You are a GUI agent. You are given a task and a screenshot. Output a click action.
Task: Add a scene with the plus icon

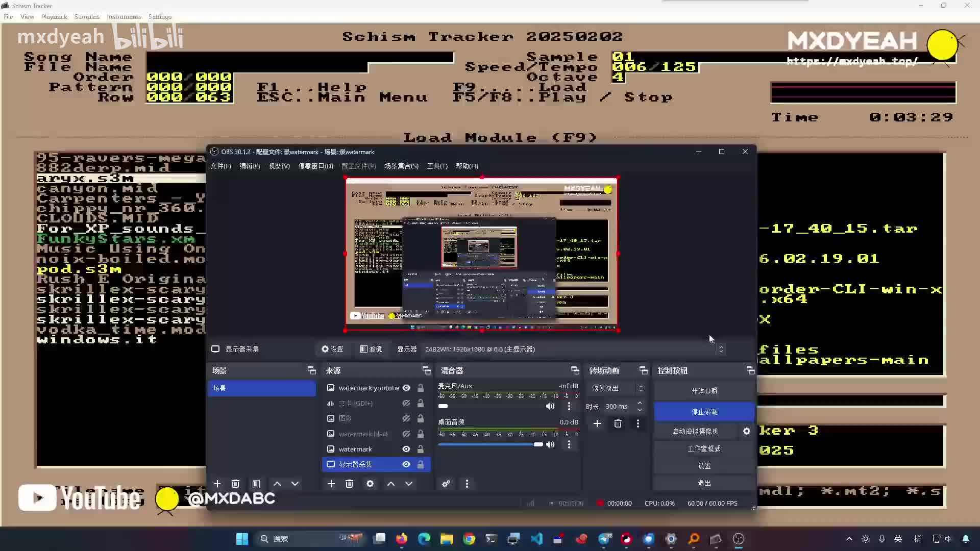217,484
